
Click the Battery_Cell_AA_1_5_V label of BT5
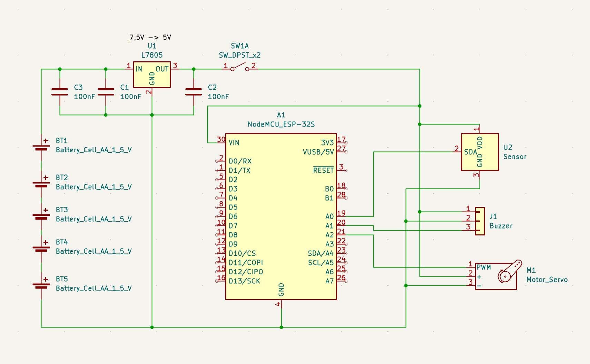coord(94,288)
